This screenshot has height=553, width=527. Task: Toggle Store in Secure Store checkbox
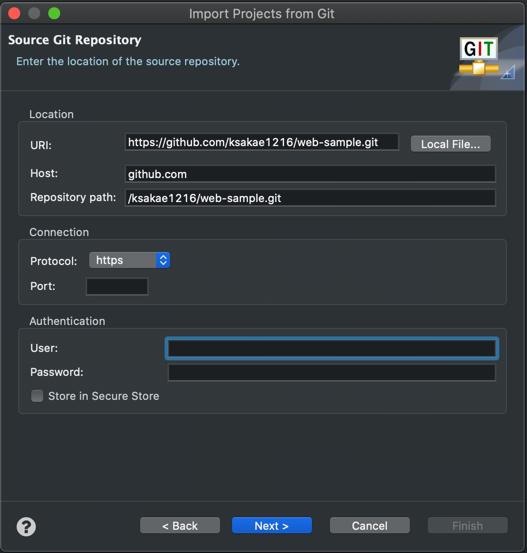point(37,396)
